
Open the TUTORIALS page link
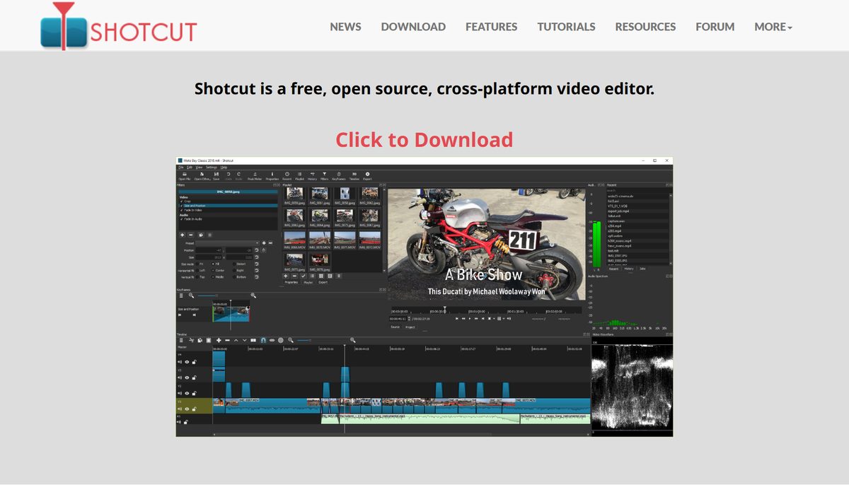566,27
